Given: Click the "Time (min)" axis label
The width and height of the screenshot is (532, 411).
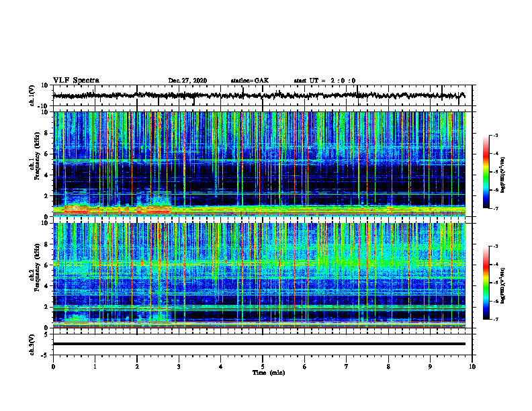Looking at the screenshot, I should click(269, 373).
